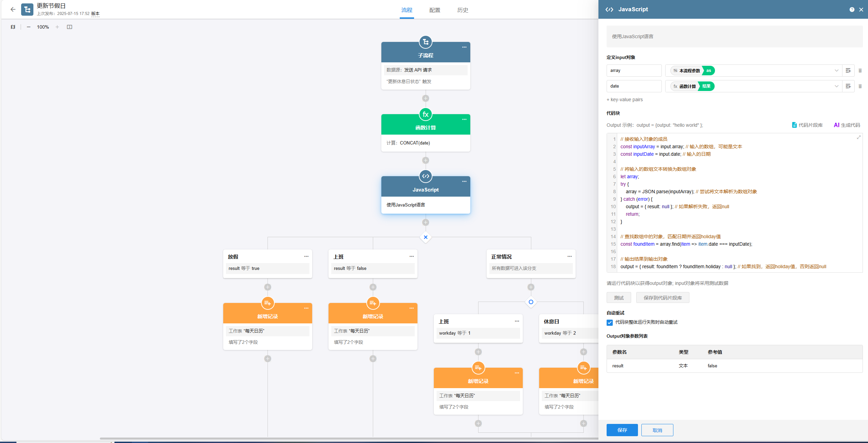
Task: Click the 函数计算 node fx icon
Action: tap(426, 114)
